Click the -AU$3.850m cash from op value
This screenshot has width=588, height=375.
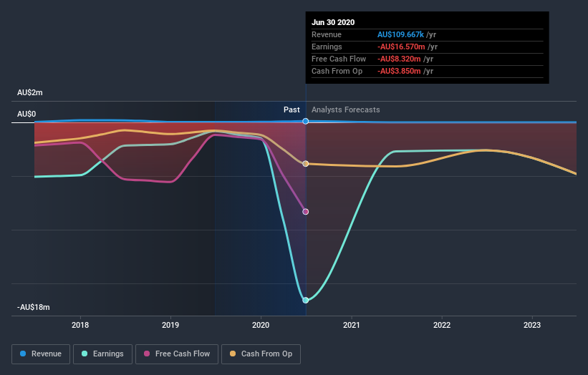click(x=399, y=71)
